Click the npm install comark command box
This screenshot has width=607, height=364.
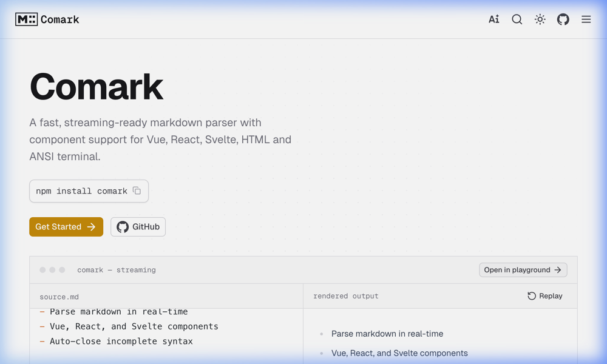tap(89, 190)
